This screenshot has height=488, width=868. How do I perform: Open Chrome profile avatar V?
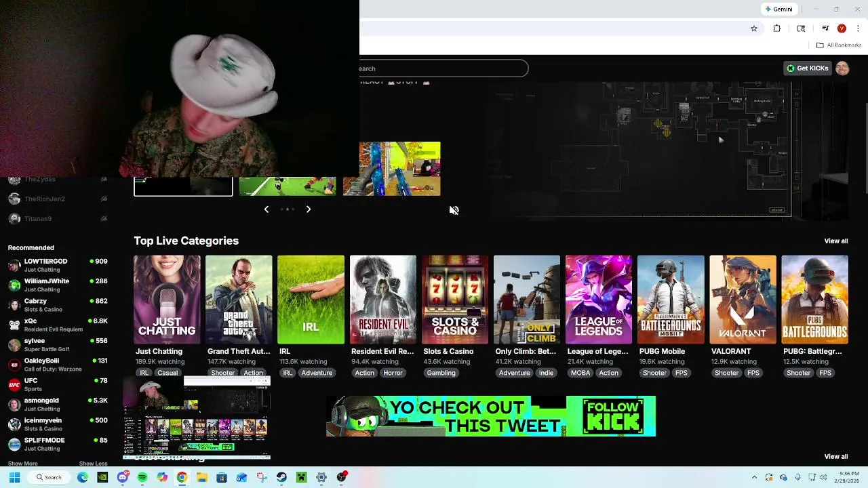(842, 28)
